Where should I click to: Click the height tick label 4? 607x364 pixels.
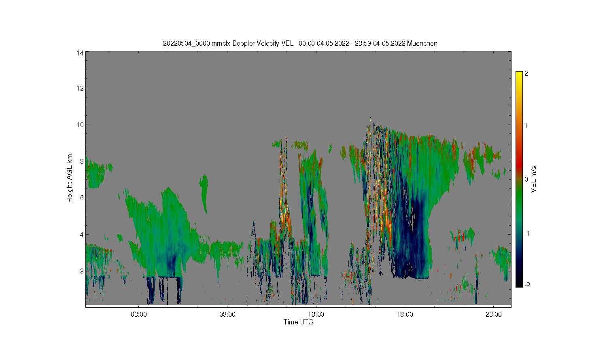click(82, 234)
